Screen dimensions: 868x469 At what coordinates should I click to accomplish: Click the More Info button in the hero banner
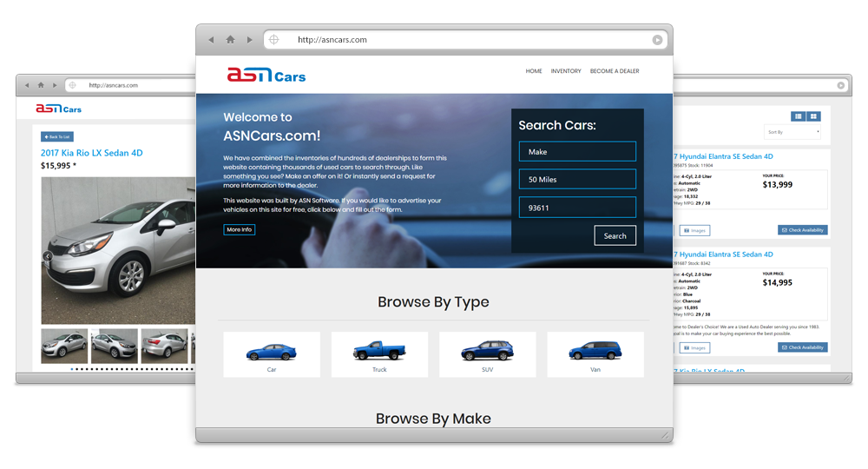[x=240, y=229]
